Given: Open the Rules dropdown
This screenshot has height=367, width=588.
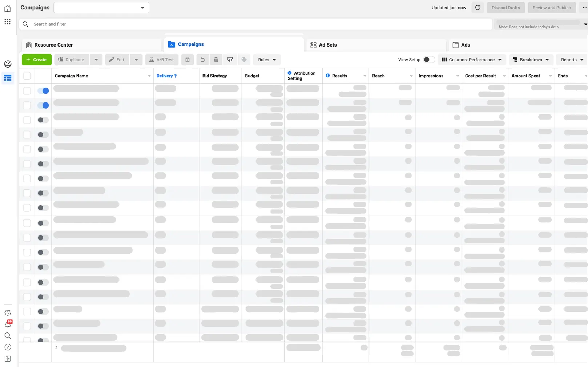Looking at the screenshot, I should [x=267, y=60].
